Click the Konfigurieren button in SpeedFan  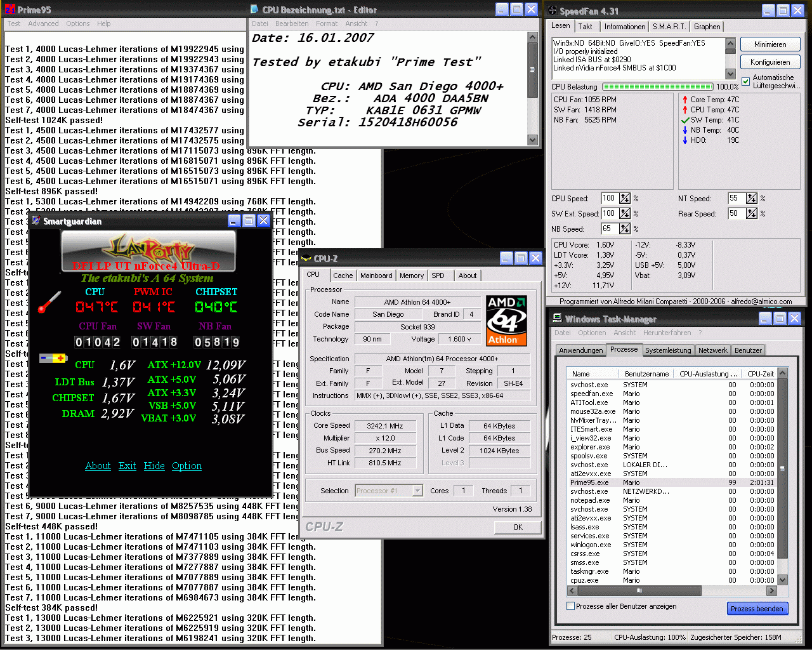pos(770,62)
